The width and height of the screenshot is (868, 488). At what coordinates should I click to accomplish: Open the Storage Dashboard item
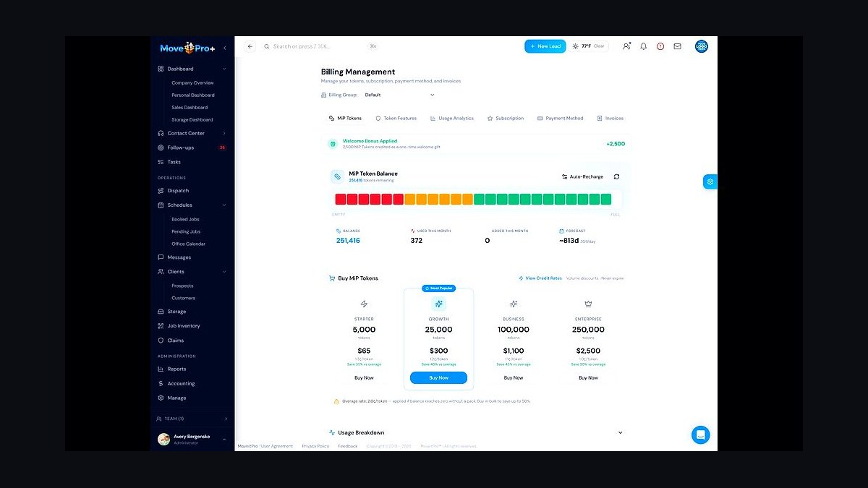[x=192, y=120]
